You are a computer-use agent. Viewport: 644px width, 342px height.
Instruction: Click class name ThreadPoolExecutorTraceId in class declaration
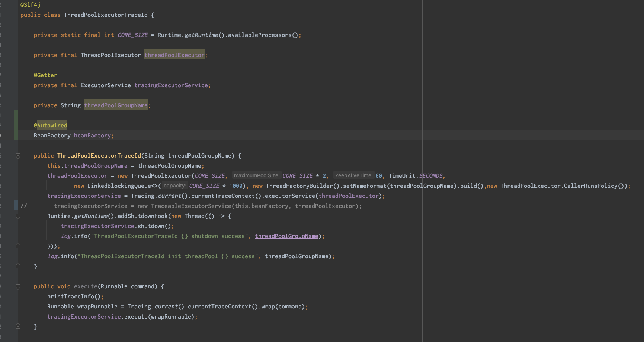pyautogui.click(x=106, y=15)
